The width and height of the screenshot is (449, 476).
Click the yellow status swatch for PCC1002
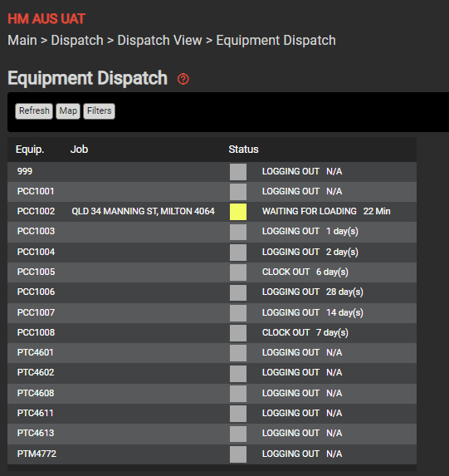(238, 212)
